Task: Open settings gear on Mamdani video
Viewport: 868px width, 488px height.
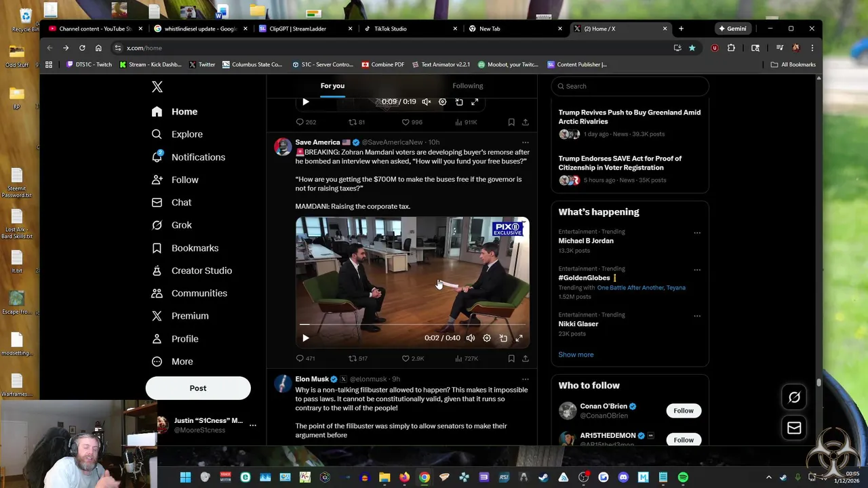Action: point(487,338)
